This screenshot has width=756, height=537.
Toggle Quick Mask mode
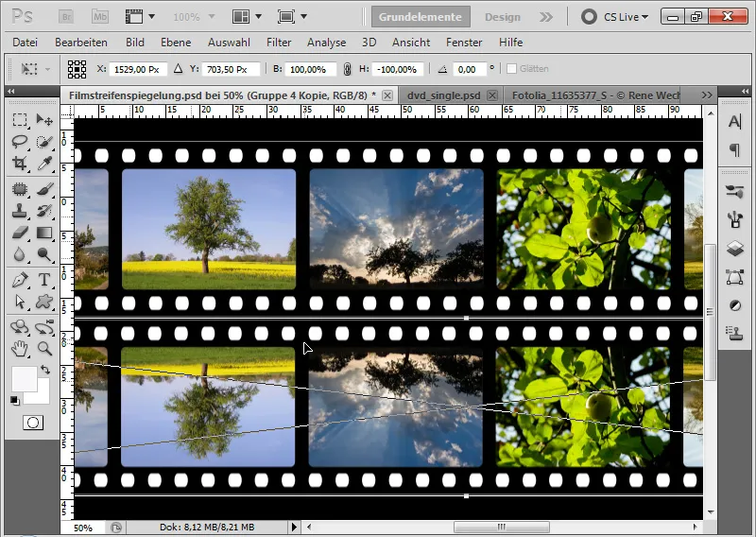tap(33, 423)
